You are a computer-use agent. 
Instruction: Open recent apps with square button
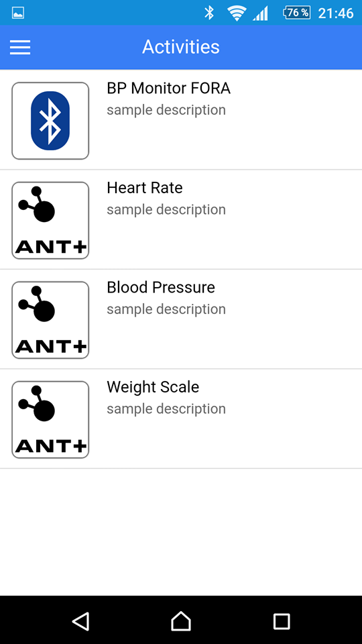(x=282, y=621)
